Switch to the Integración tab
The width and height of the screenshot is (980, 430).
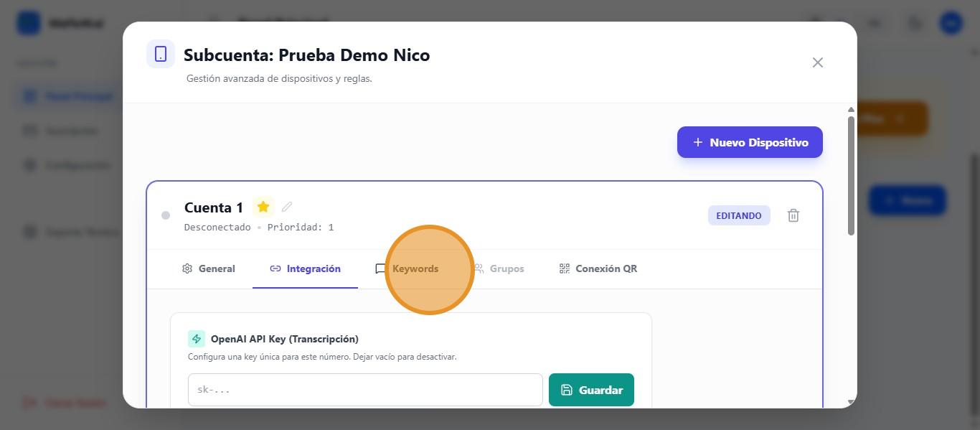click(306, 268)
